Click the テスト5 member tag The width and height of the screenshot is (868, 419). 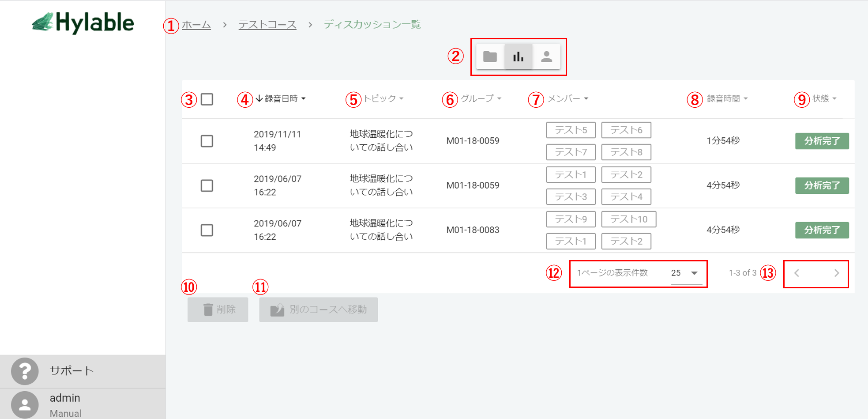(x=571, y=130)
